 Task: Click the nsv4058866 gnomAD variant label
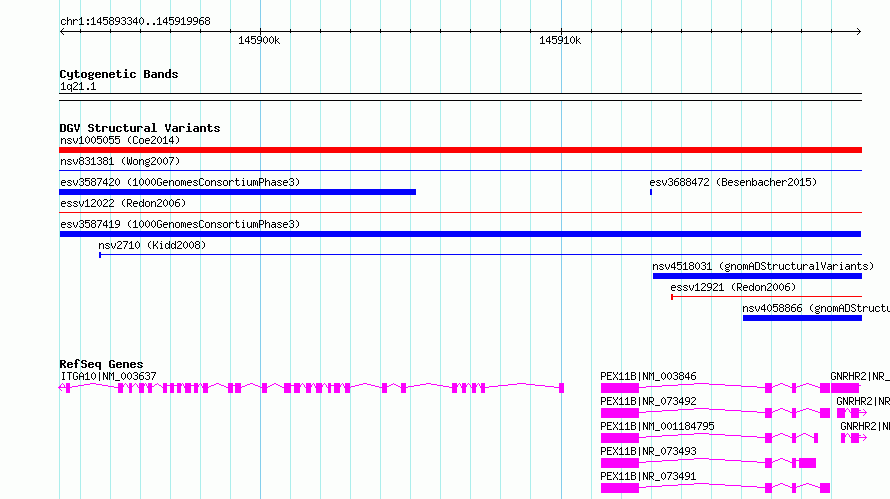[x=816, y=308]
